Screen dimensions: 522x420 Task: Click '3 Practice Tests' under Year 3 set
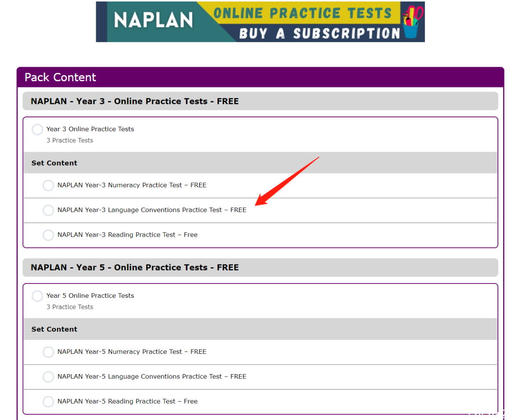(x=70, y=140)
